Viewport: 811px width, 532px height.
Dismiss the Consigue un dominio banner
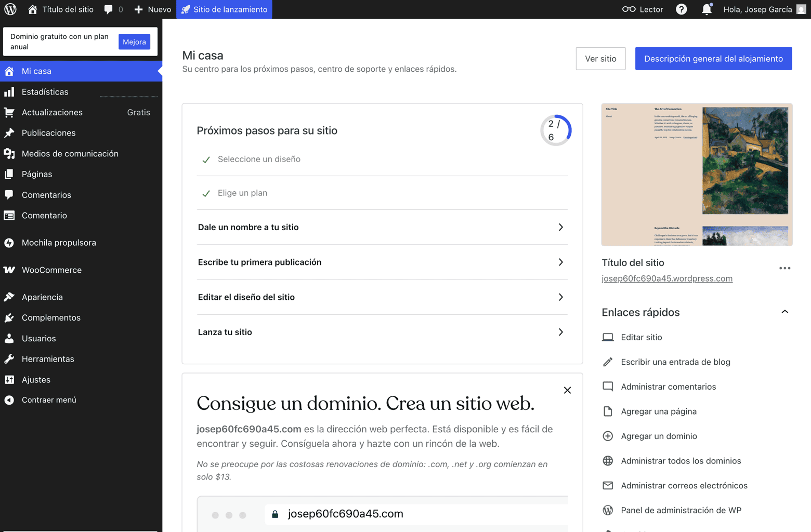pyautogui.click(x=567, y=390)
